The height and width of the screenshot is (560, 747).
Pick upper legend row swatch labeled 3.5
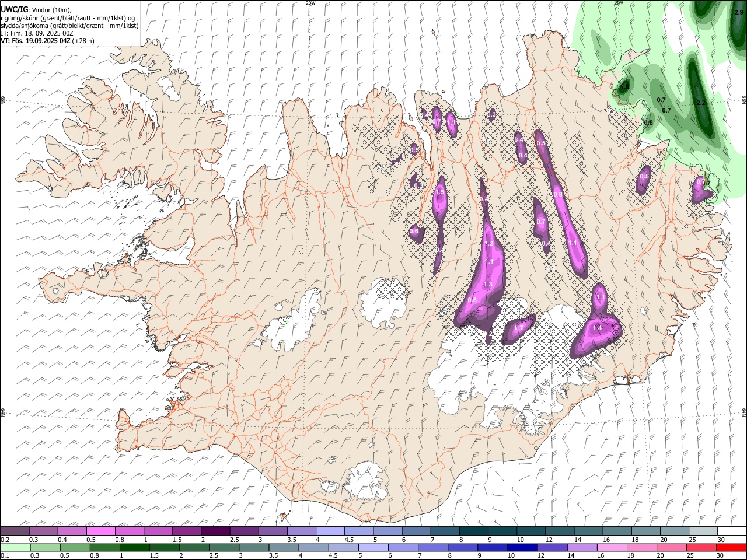302,531
